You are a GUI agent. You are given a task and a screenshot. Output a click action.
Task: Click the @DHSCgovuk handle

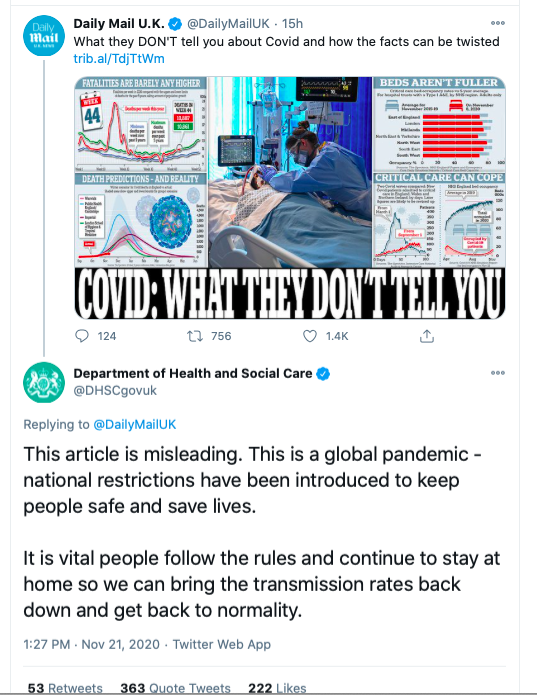(115, 390)
